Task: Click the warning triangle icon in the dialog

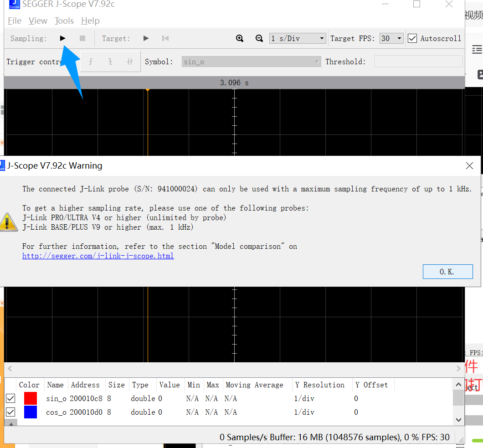Action: click(x=8, y=222)
